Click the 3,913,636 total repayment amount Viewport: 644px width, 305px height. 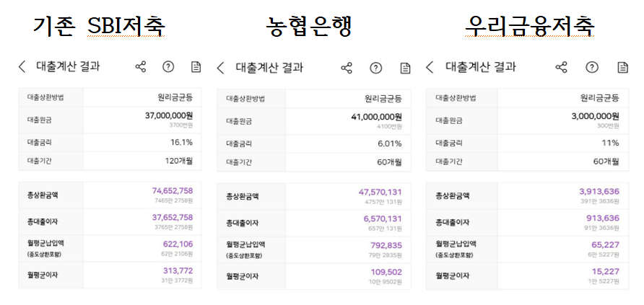click(x=599, y=191)
